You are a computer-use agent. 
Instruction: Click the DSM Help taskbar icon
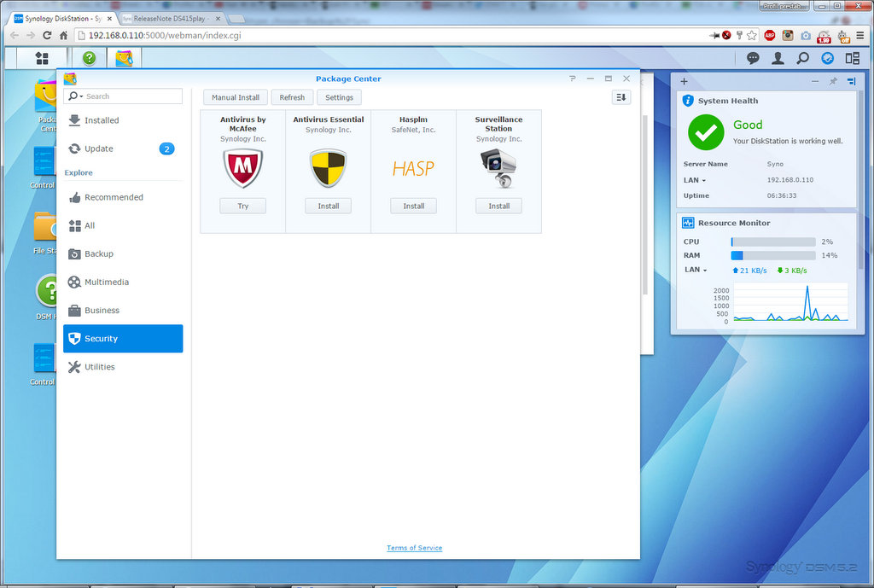(x=89, y=58)
